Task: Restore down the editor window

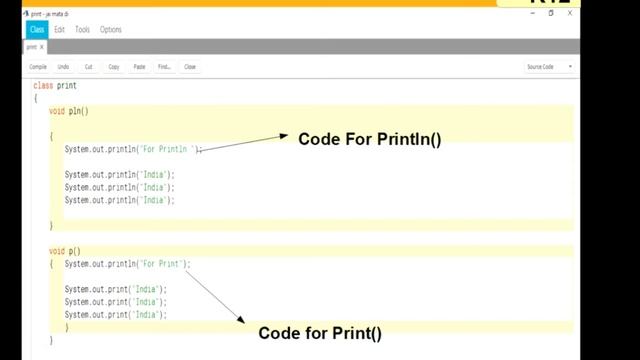Action: click(x=551, y=13)
